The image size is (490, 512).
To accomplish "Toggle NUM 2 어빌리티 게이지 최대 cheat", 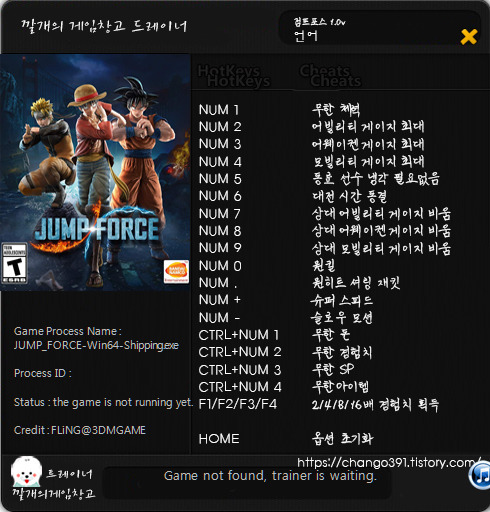I will (368, 127).
